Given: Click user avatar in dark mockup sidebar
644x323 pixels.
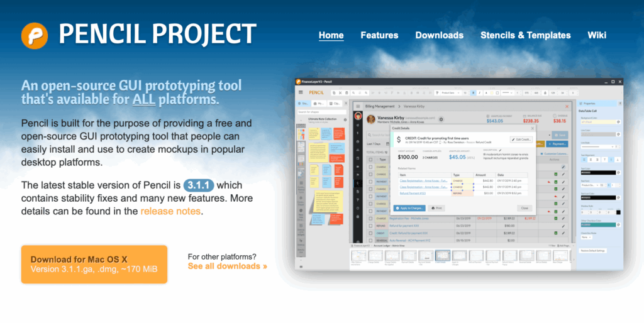Looking at the screenshot, I should click(x=358, y=116).
